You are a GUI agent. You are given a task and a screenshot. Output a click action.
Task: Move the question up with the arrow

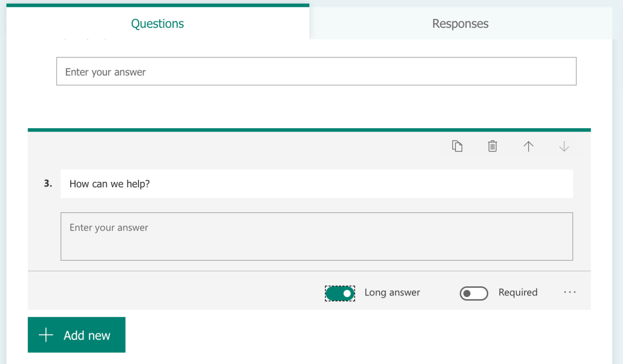528,146
